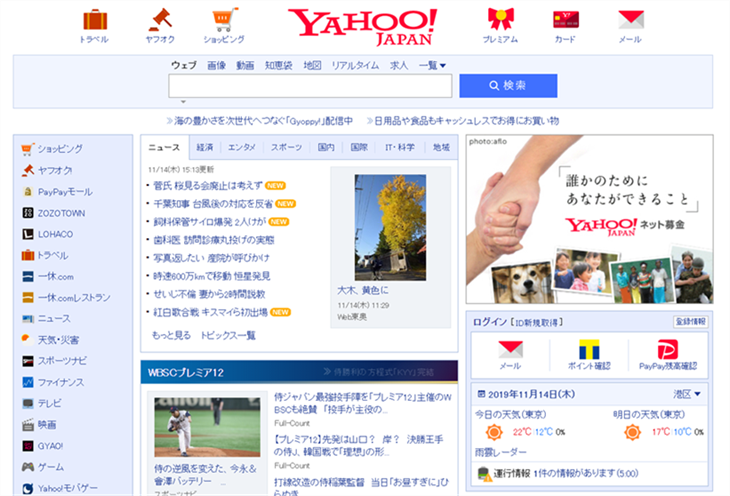730x496 pixels.
Task: Switch to the IT・科学 news tab
Action: pyautogui.click(x=400, y=148)
